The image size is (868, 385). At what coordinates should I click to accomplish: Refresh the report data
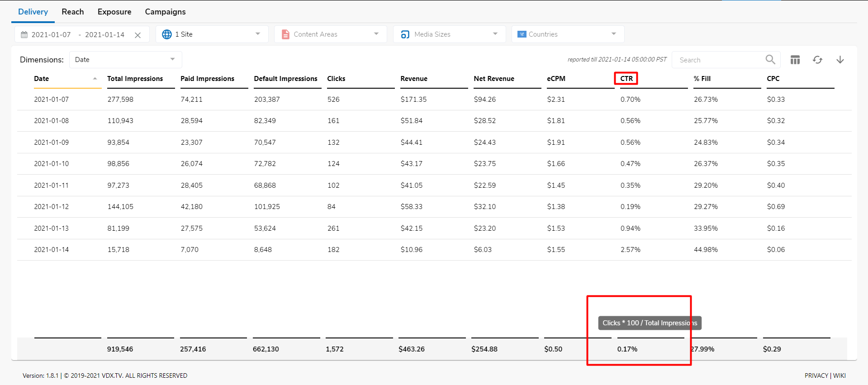click(817, 60)
